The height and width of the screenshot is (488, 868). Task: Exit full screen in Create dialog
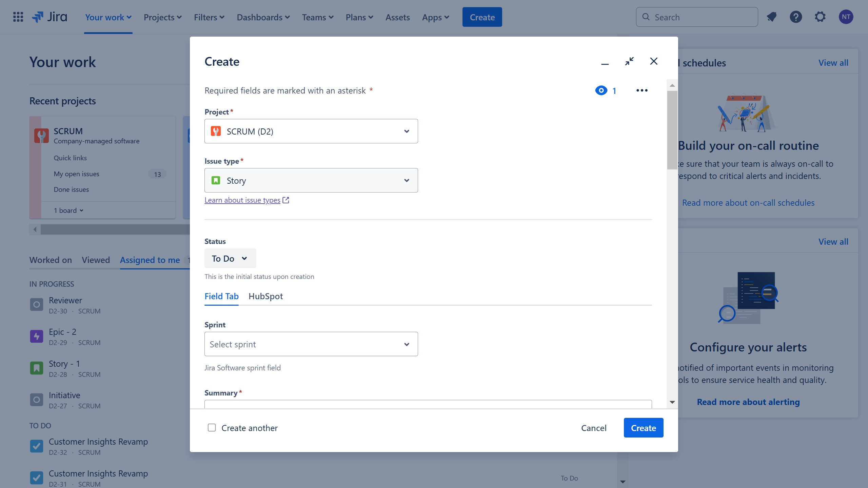[629, 61]
